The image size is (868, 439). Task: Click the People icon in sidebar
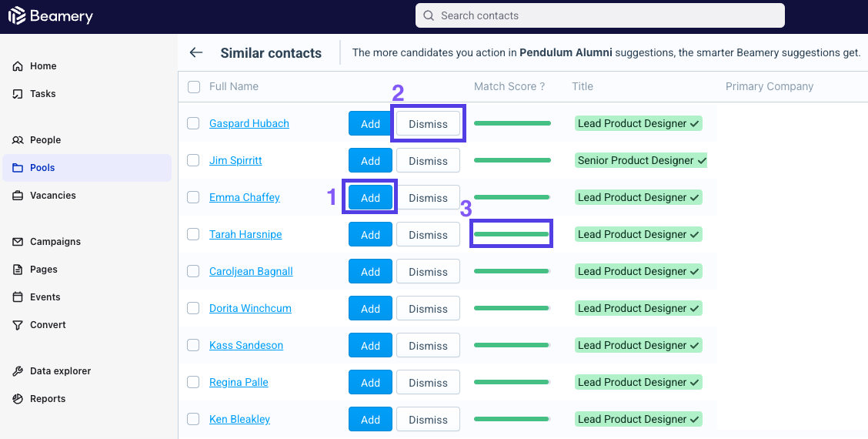pos(18,140)
